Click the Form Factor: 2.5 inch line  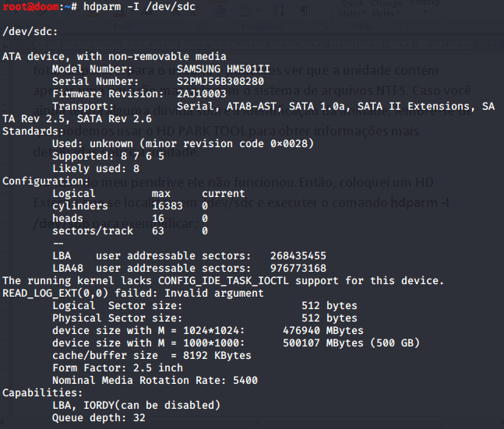[x=117, y=367]
